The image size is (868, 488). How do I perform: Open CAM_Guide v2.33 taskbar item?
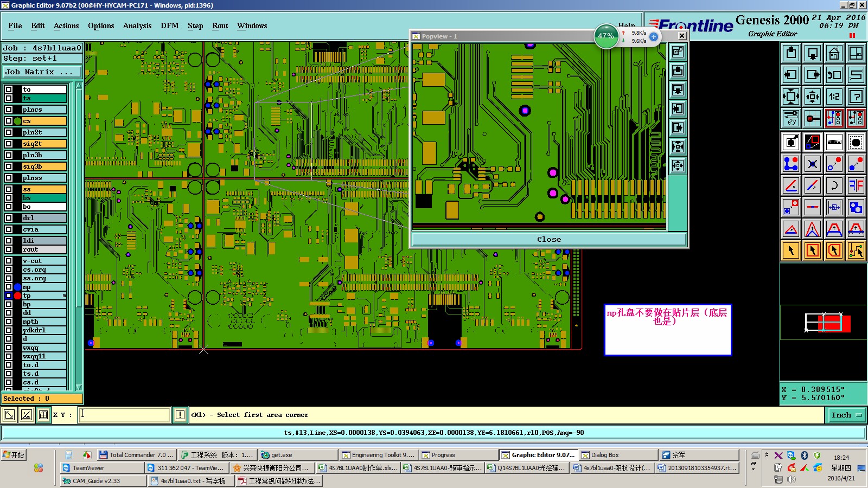pos(103,481)
